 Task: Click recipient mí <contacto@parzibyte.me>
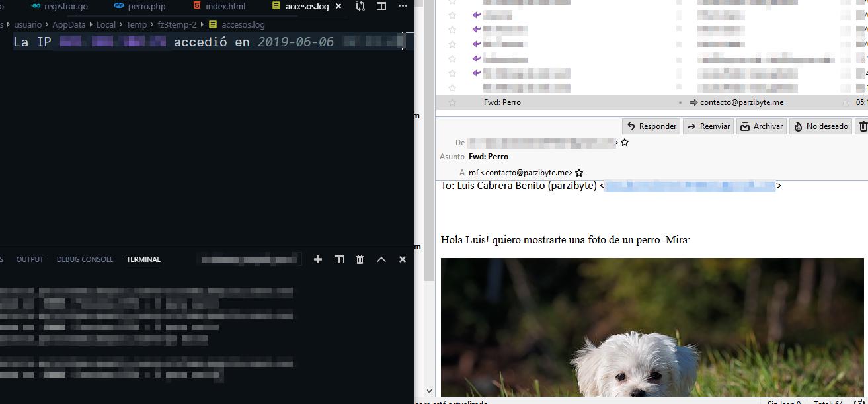(x=521, y=173)
